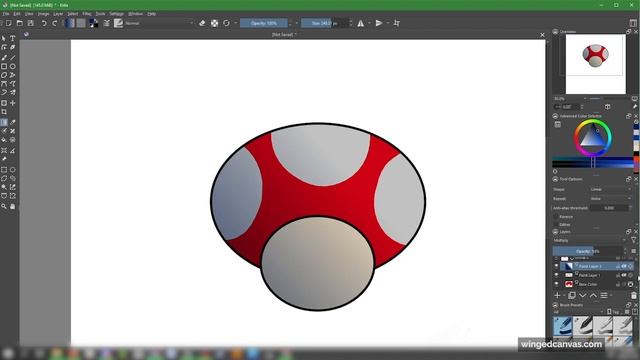Viewport: 640px width, 360px height.
Task: Toggle eraser mode in toolbar
Action: point(202,23)
